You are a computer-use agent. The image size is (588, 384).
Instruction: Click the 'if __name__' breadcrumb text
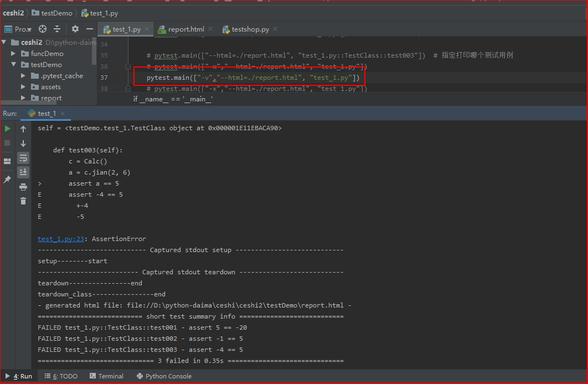point(173,99)
